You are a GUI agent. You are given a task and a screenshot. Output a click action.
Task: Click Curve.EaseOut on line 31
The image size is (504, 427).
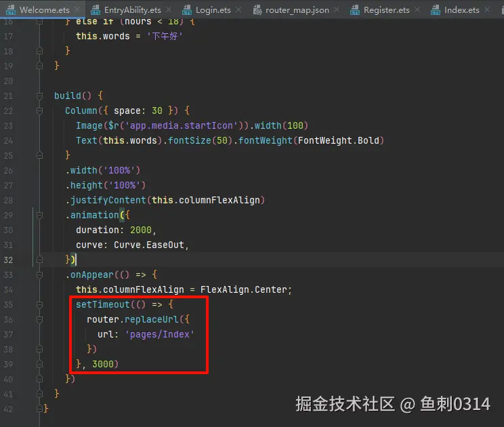(x=149, y=245)
